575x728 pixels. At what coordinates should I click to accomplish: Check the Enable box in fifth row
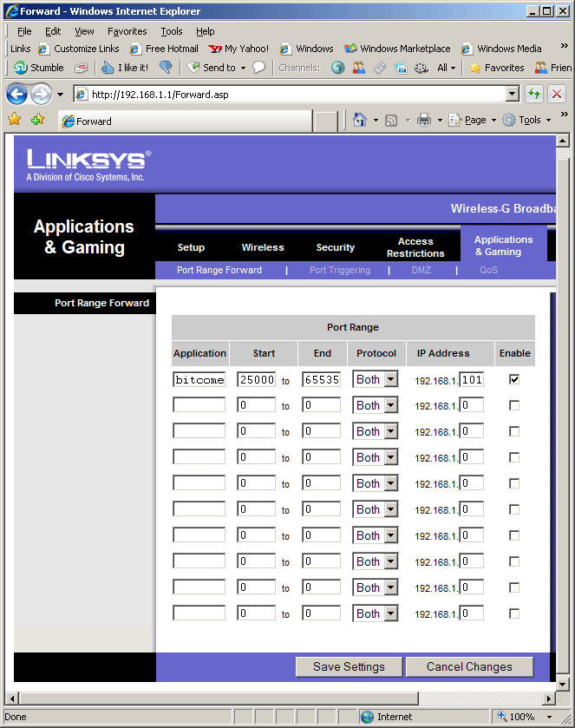pyautogui.click(x=514, y=483)
